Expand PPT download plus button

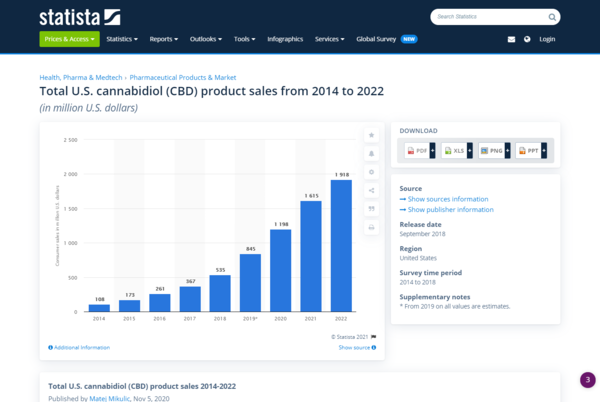point(544,151)
